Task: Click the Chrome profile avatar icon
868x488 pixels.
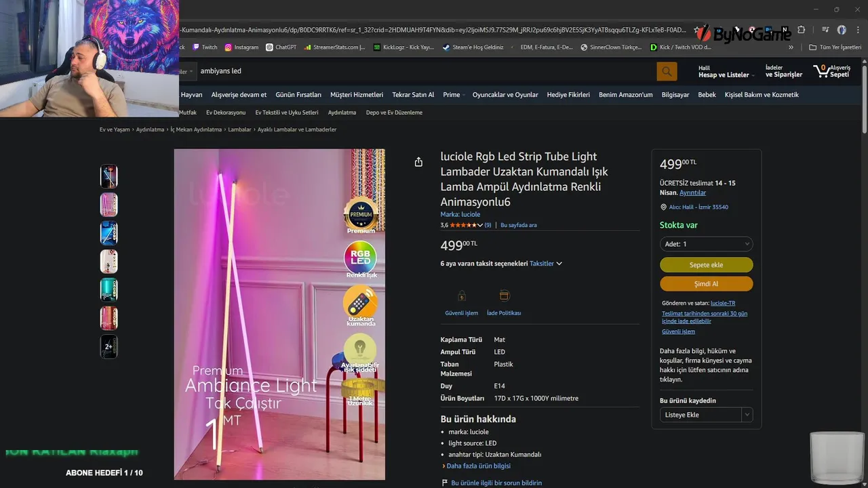Action: 842,30
